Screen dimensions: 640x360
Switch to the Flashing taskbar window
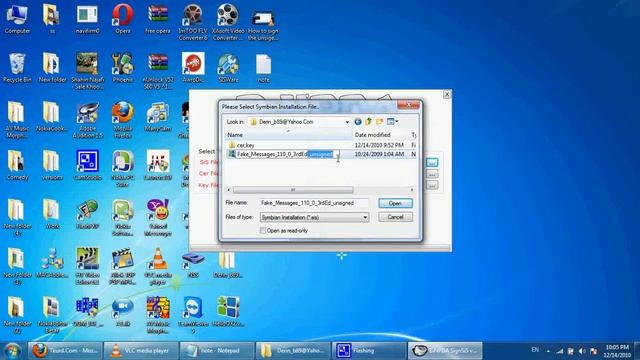click(369, 351)
